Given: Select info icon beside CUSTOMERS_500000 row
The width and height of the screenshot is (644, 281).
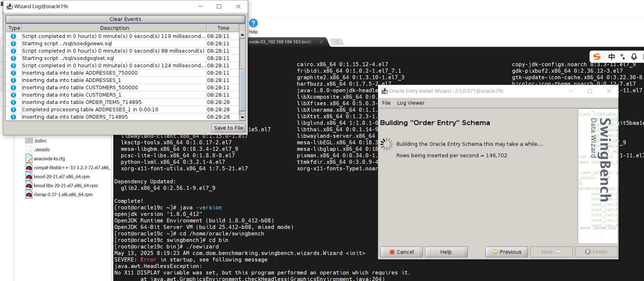Looking at the screenshot, I should click(x=13, y=87).
